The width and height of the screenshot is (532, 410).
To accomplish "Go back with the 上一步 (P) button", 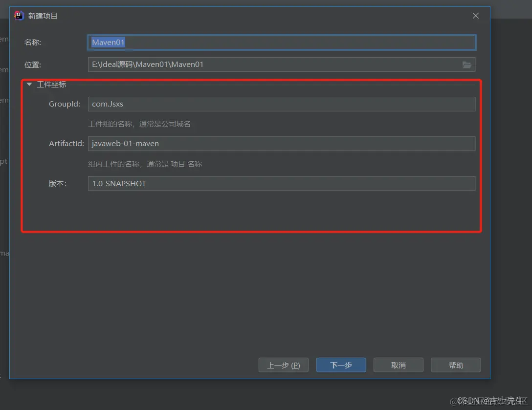I will click(284, 365).
